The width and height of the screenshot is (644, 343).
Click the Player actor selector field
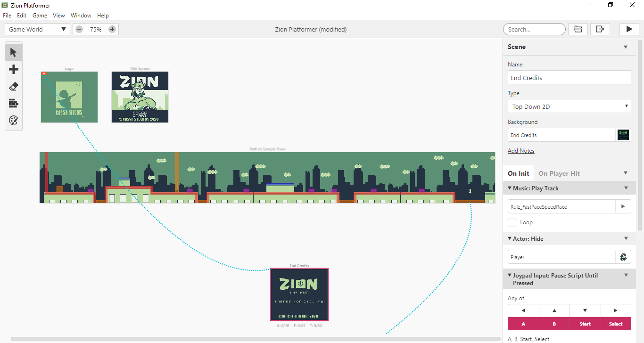(561, 257)
